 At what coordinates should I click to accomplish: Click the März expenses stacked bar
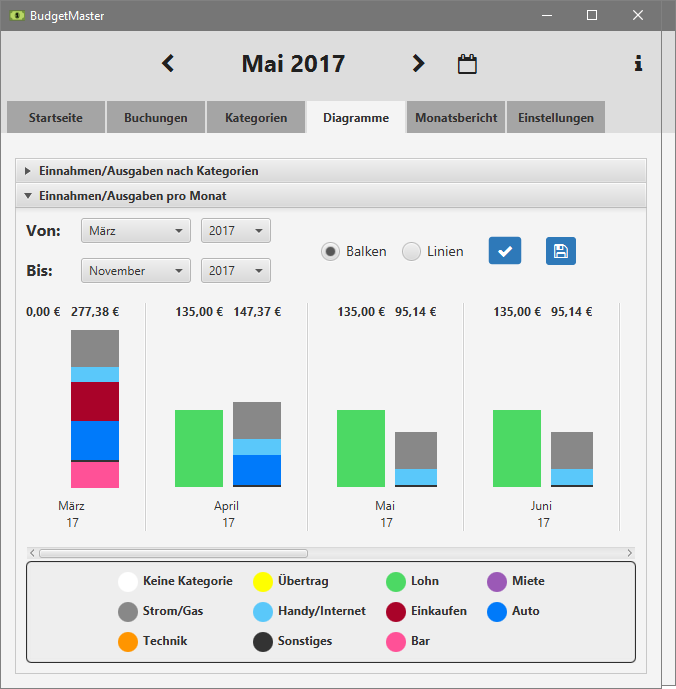coord(95,409)
